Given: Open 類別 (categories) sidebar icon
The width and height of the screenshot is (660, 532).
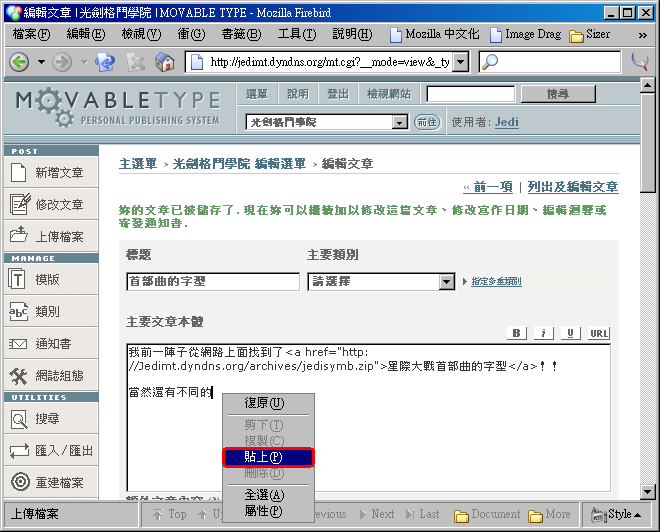Looking at the screenshot, I should (19, 311).
